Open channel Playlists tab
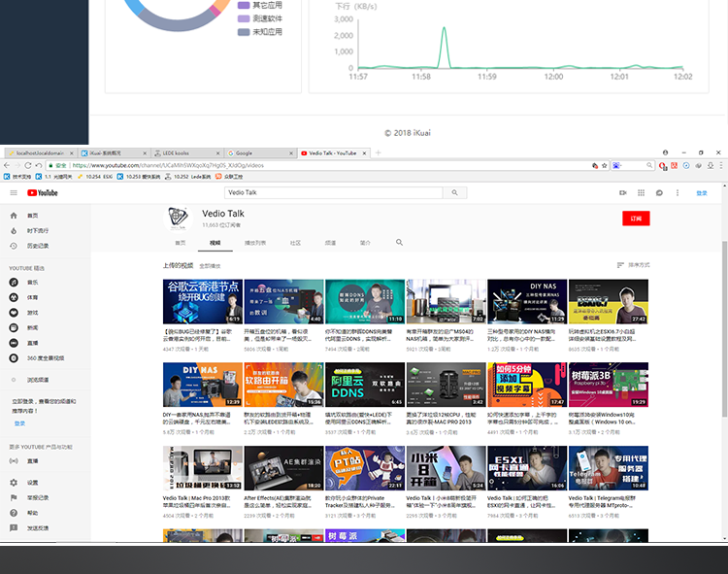The width and height of the screenshot is (728, 574). (255, 243)
